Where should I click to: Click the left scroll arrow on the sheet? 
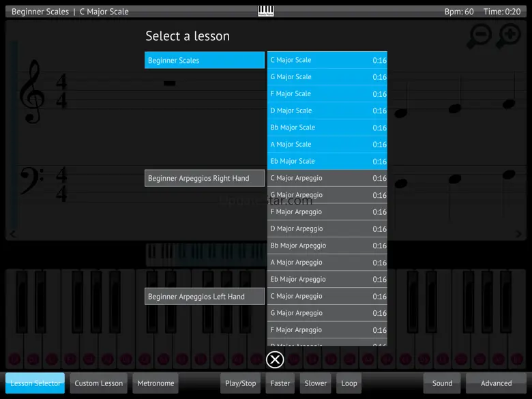[13, 234]
